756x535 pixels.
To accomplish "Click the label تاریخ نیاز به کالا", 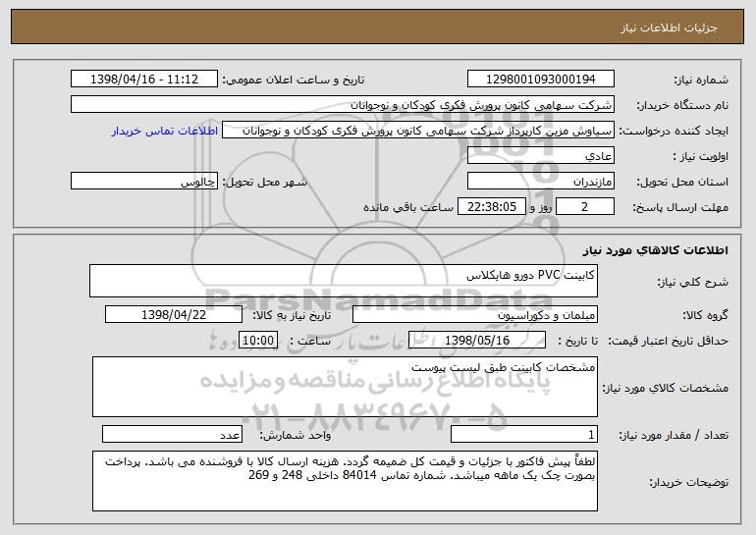I will coord(292,315).
